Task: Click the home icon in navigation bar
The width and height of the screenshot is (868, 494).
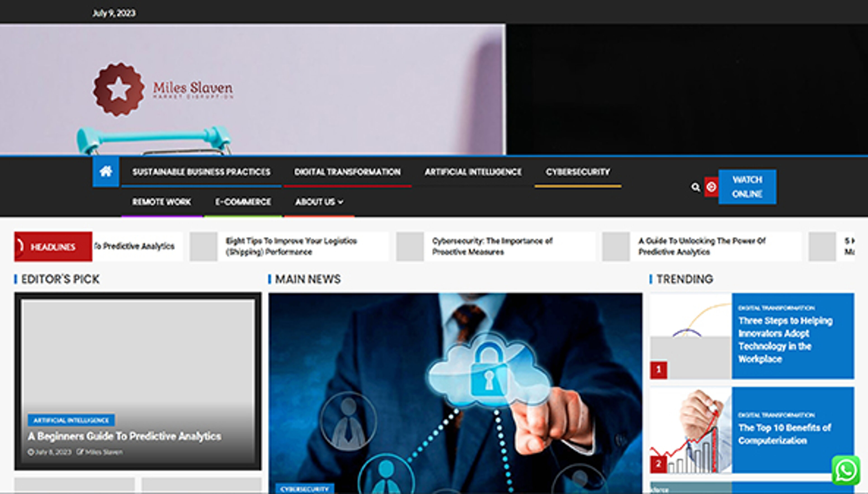Action: click(x=106, y=171)
